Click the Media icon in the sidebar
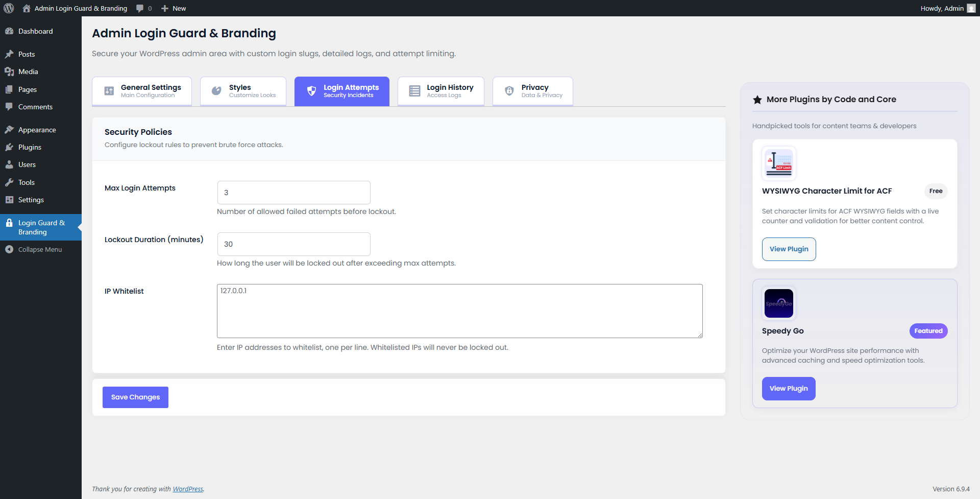 coord(9,72)
